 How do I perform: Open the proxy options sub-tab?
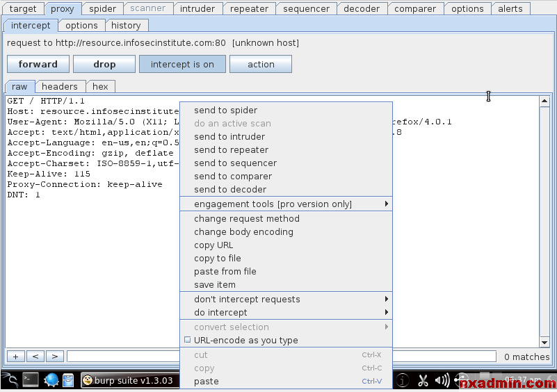(x=81, y=26)
